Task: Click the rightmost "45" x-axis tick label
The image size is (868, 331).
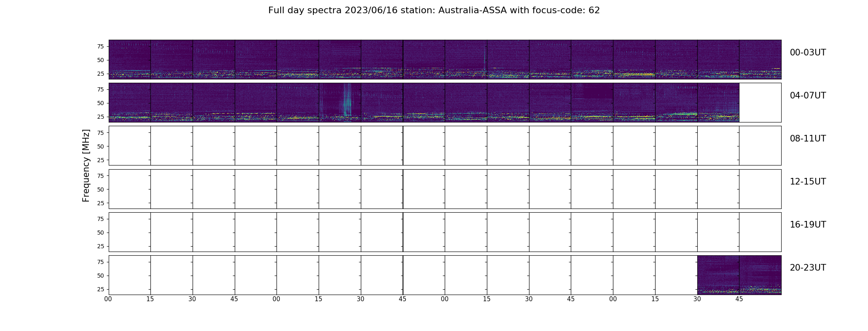Action: [739, 299]
